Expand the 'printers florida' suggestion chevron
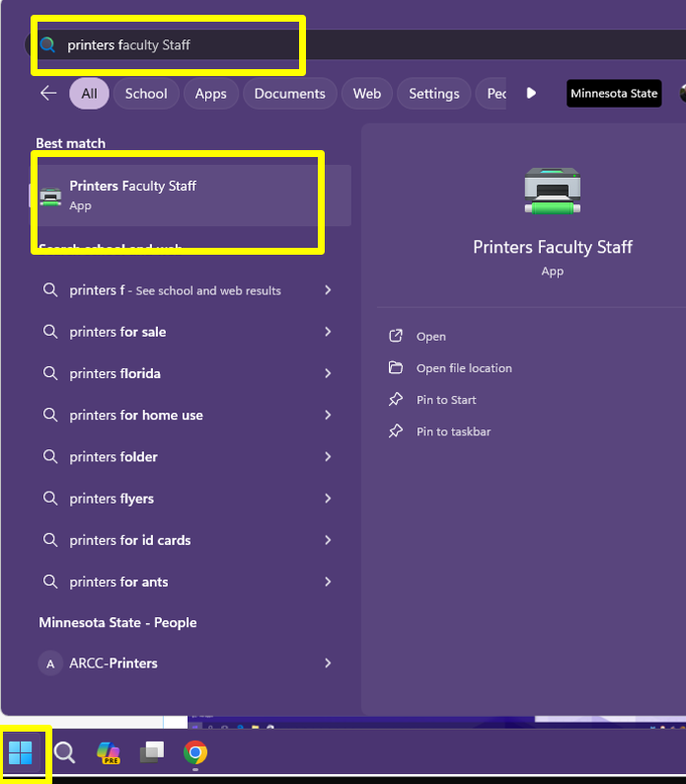The width and height of the screenshot is (686, 784). (x=328, y=373)
